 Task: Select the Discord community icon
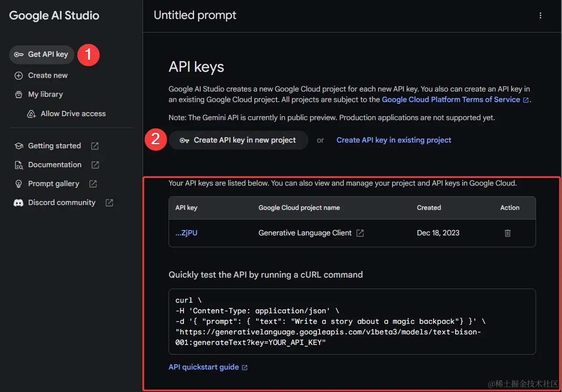tap(18, 202)
